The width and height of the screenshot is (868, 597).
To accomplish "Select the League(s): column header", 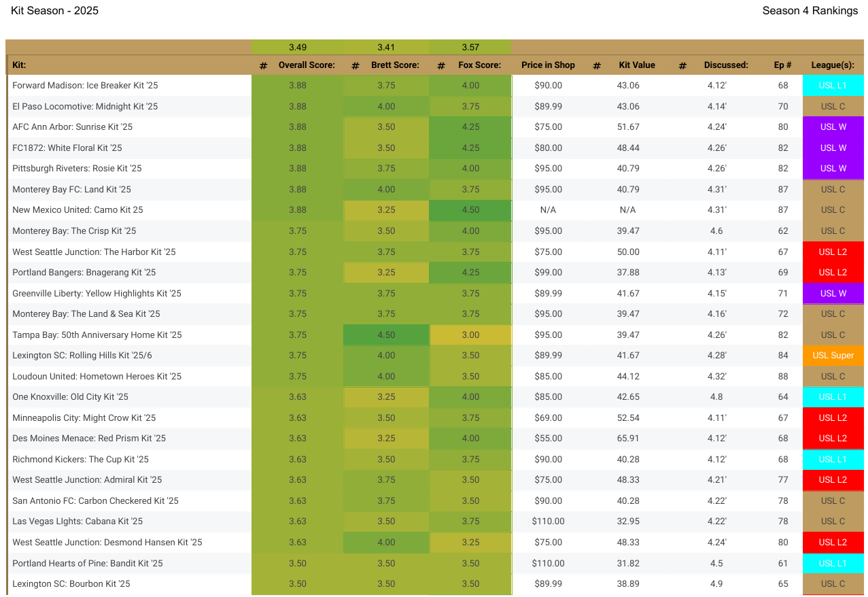I will point(833,65).
